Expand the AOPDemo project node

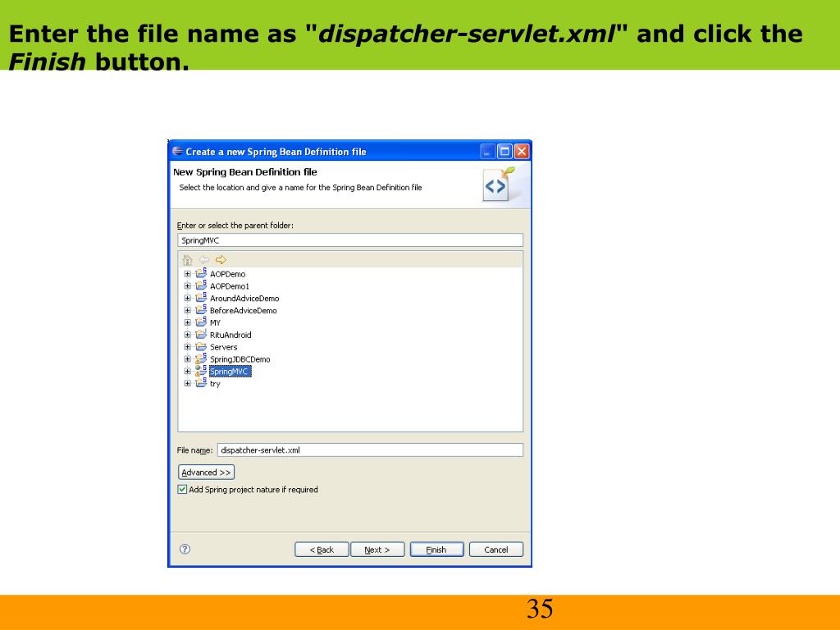(x=187, y=274)
